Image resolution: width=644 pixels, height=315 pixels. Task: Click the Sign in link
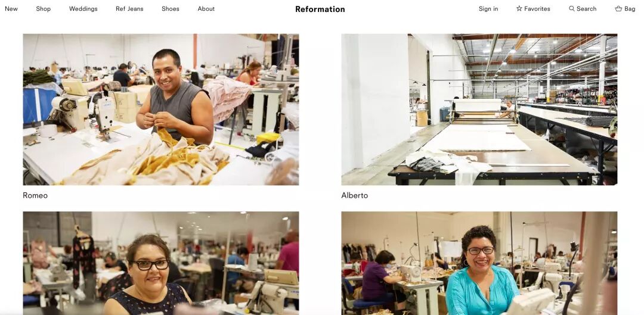point(488,8)
